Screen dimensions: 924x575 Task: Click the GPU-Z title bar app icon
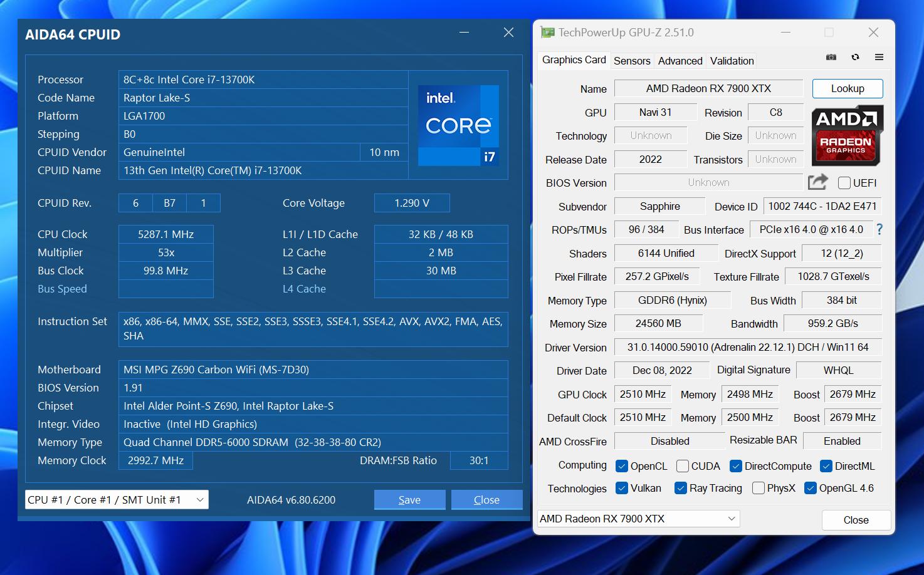(548, 32)
